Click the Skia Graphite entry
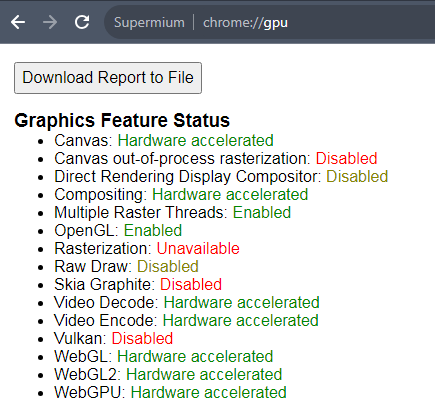Image resolution: width=435 pixels, height=407 pixels. (x=138, y=284)
